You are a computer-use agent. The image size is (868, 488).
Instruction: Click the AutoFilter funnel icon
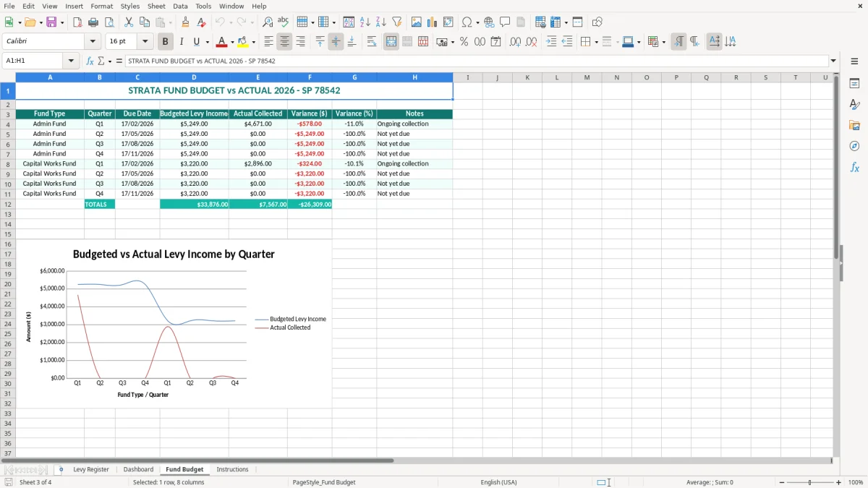click(x=396, y=22)
